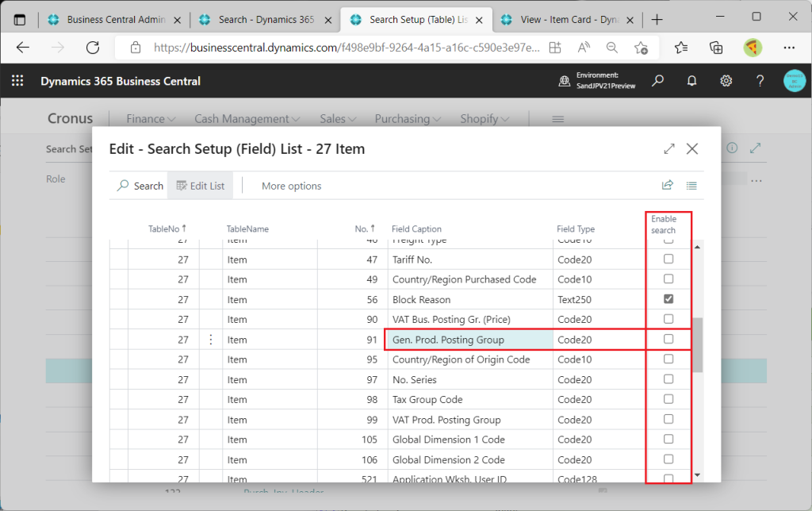Click Search in the dialog action bar
This screenshot has width=812, height=511.
pos(140,186)
